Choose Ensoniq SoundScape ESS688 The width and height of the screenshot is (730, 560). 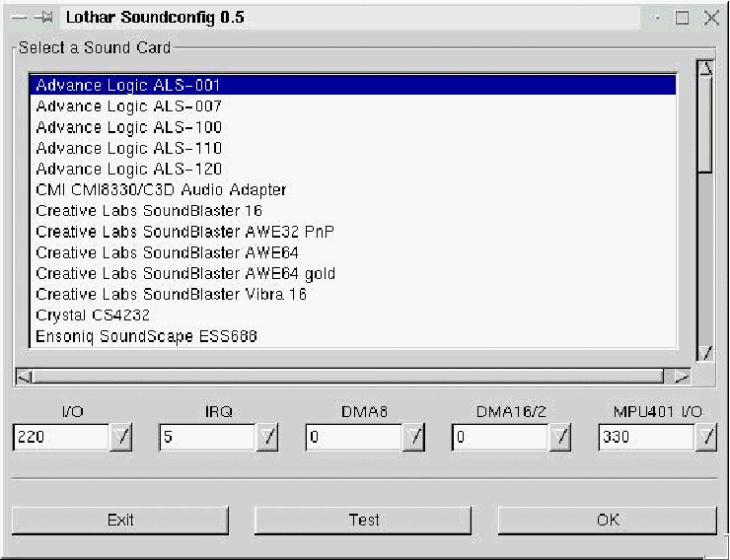click(353, 336)
